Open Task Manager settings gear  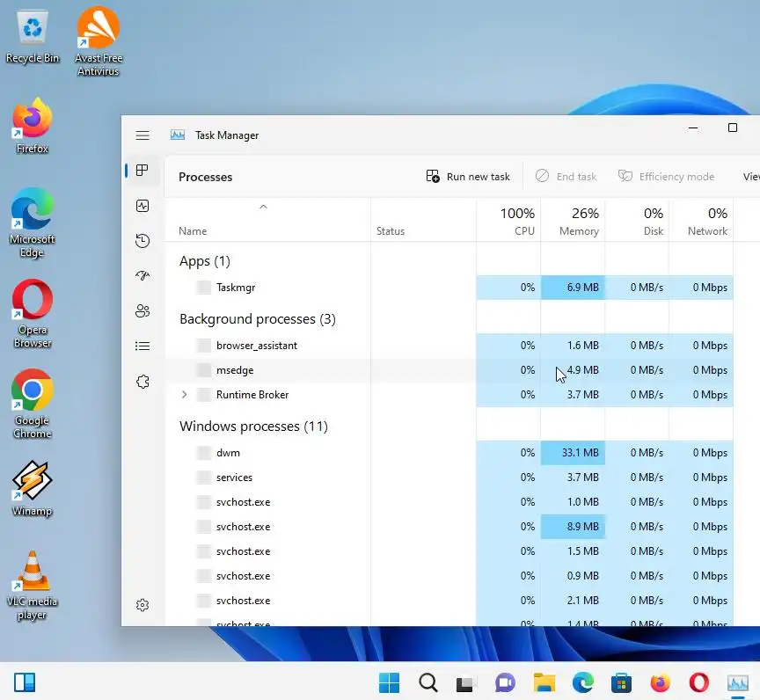[x=142, y=604]
